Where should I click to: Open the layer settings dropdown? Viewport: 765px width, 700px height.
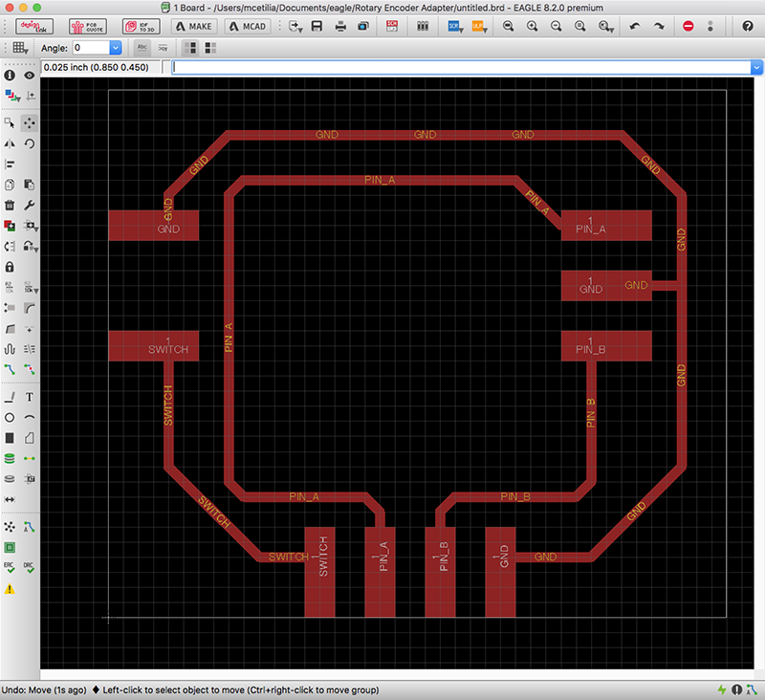pyautogui.click(x=12, y=96)
